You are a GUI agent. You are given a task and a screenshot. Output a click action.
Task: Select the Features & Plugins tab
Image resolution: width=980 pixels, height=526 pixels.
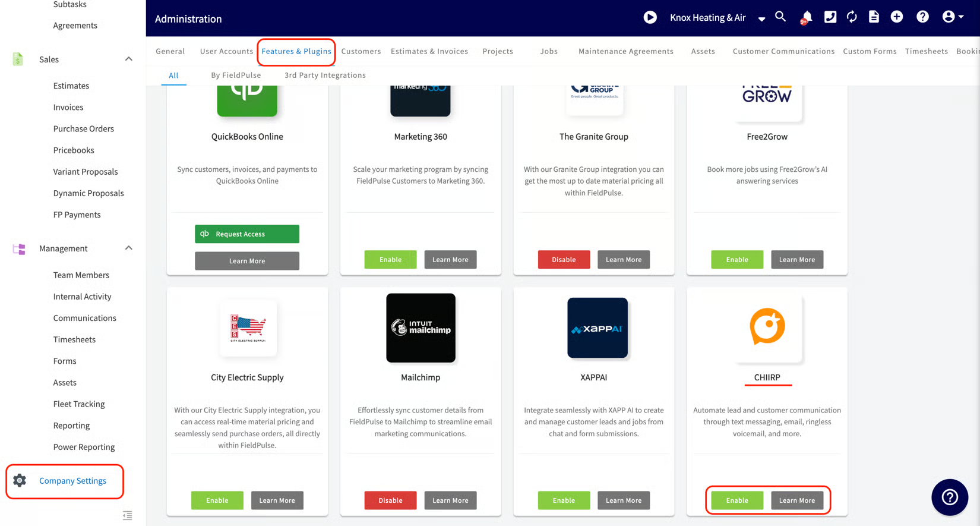click(296, 51)
